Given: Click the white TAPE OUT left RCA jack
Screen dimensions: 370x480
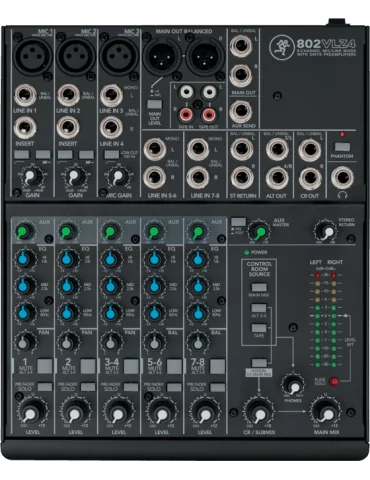Looking at the screenshot, I should click(x=209, y=91).
